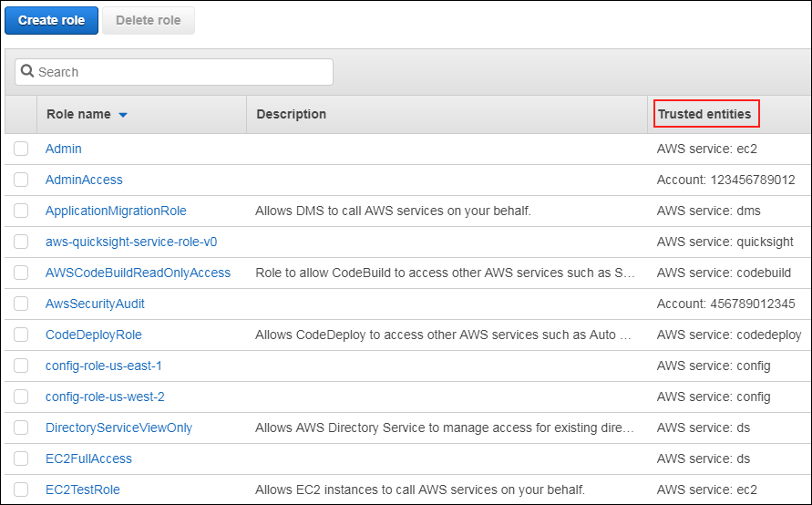
Task: Open ApplicationMigrationRole details
Action: pos(116,211)
